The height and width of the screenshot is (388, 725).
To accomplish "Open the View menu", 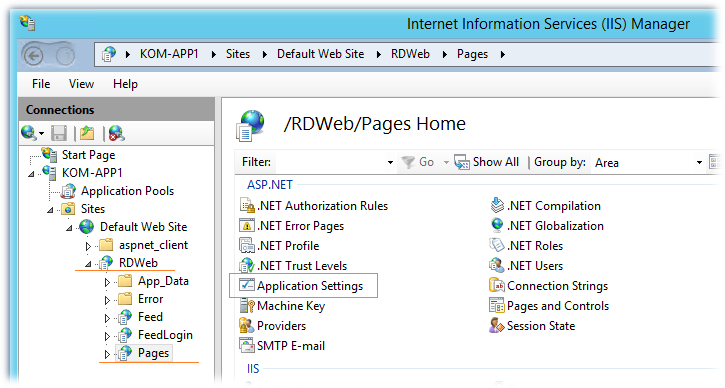I will tap(81, 84).
